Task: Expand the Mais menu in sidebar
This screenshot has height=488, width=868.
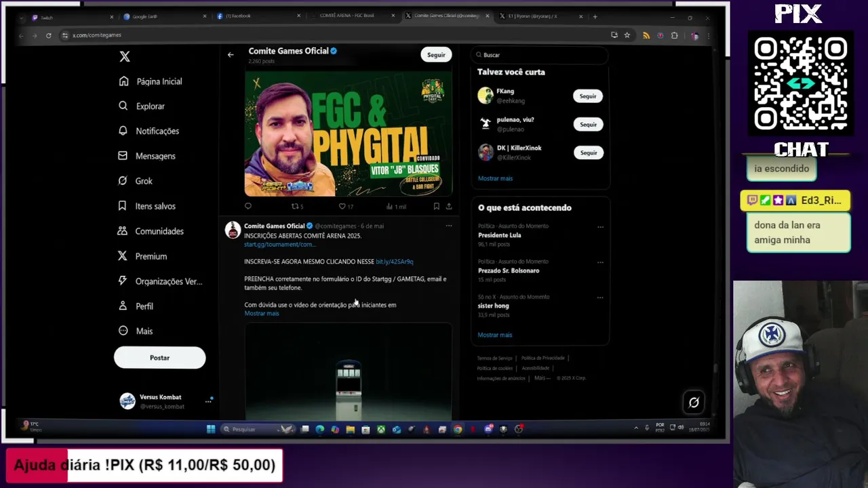Action: 136,331
